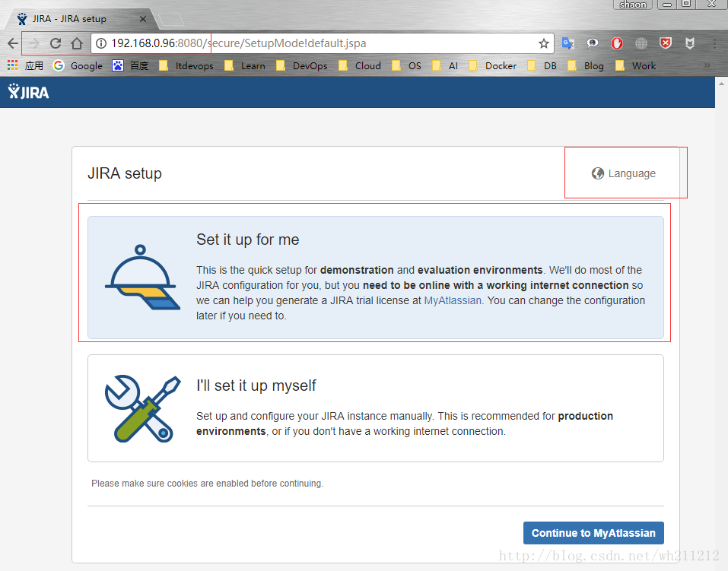Open the AI bookmark folder
This screenshot has width=728, height=571.
(x=445, y=66)
